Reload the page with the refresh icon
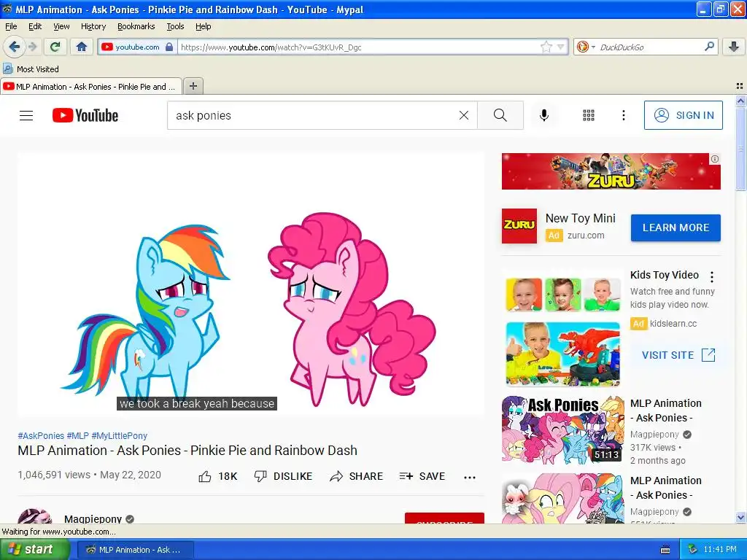The width and height of the screenshot is (747, 560). (x=55, y=47)
